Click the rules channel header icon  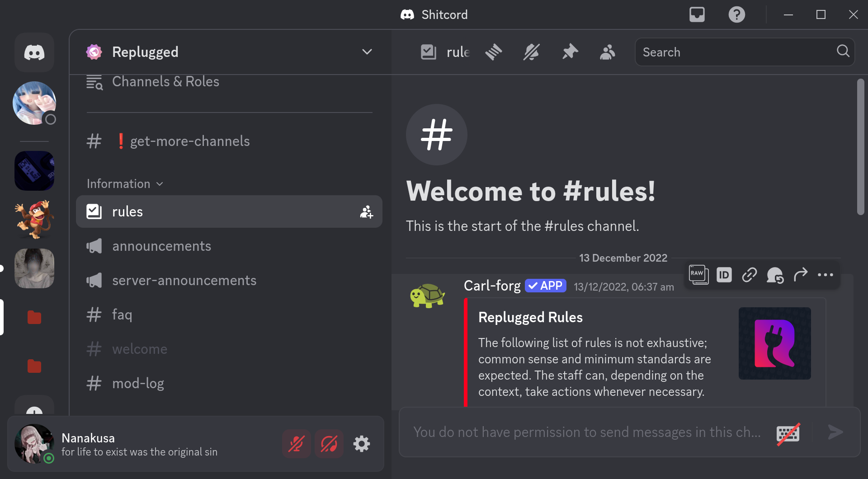(x=428, y=52)
